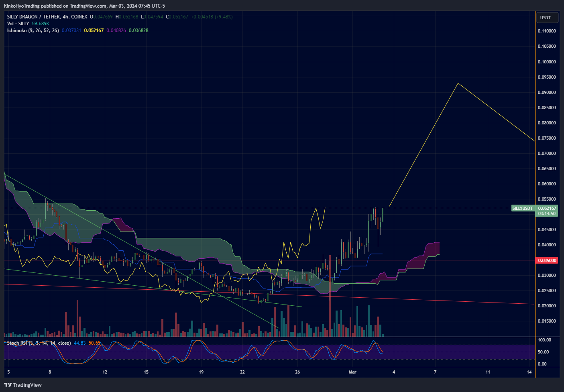
Task: Click the 0.025000 price axis label
Action: point(547,290)
